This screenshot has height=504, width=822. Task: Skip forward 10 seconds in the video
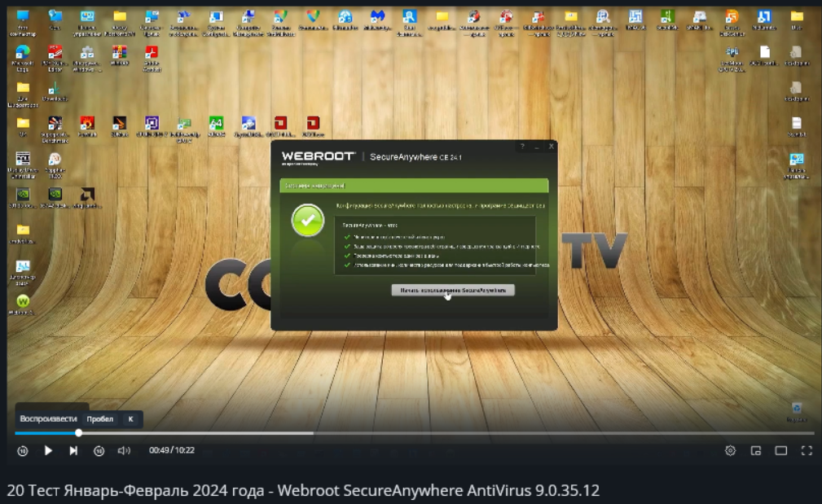99,450
